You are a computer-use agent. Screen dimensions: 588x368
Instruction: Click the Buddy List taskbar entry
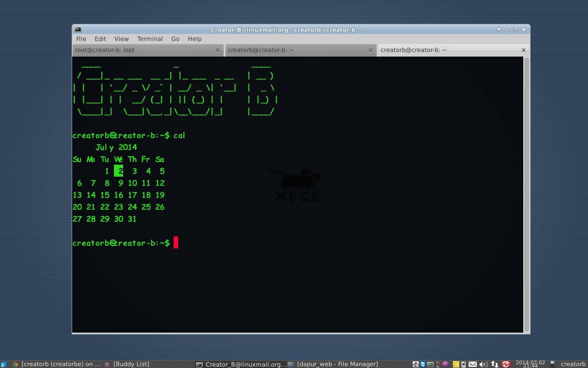131,364
